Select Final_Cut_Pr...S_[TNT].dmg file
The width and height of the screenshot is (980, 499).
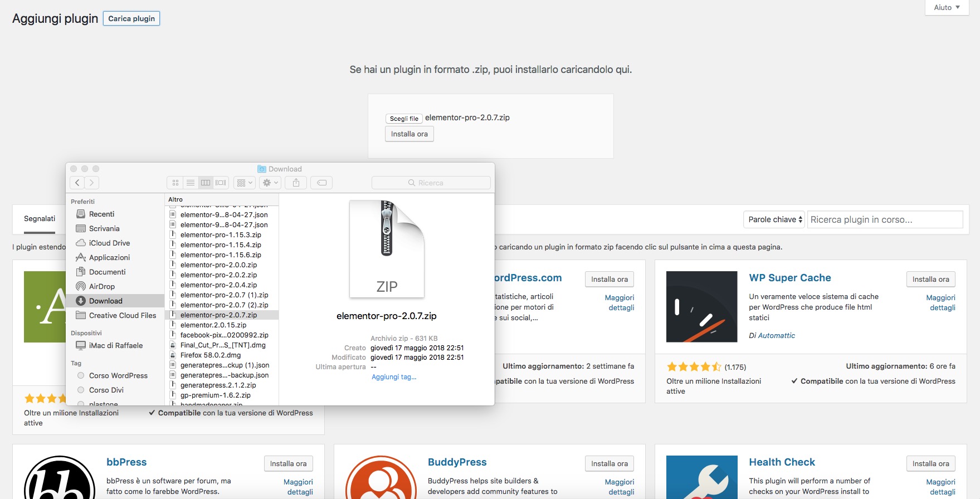[222, 345]
